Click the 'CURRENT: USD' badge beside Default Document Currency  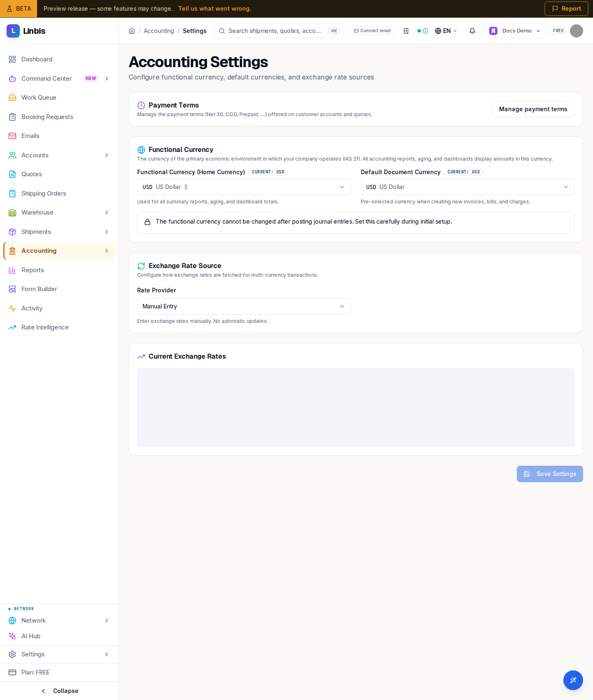point(464,172)
